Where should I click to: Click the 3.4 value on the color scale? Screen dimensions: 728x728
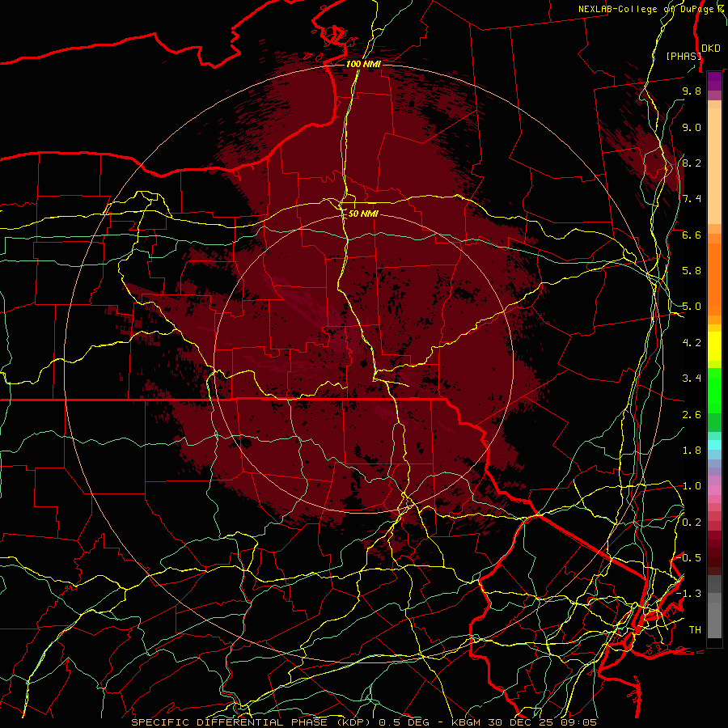tap(692, 379)
